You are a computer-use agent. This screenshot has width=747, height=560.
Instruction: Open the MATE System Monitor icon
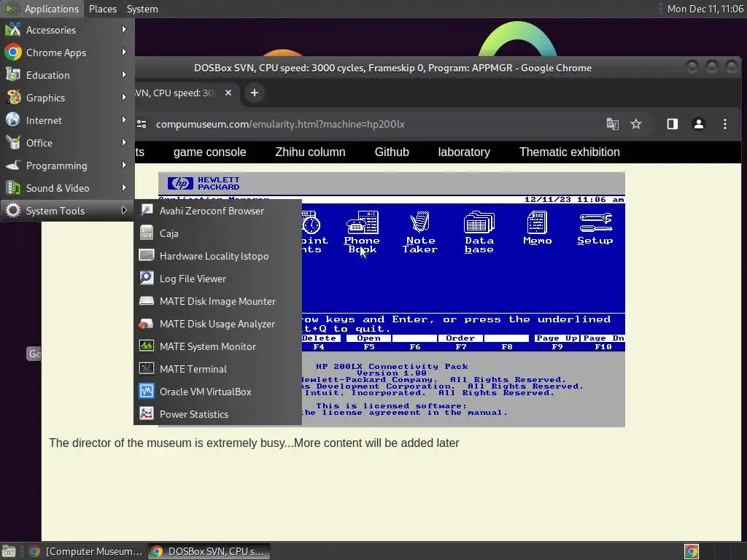pos(146,346)
